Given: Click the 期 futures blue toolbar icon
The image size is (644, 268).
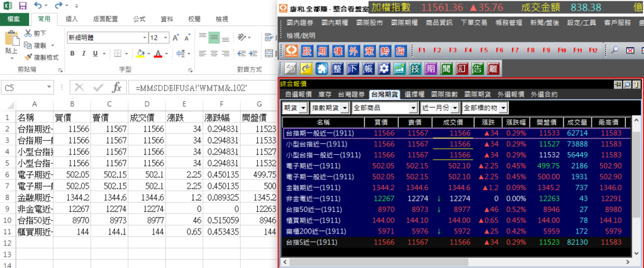Looking at the screenshot, I should tap(323, 50).
